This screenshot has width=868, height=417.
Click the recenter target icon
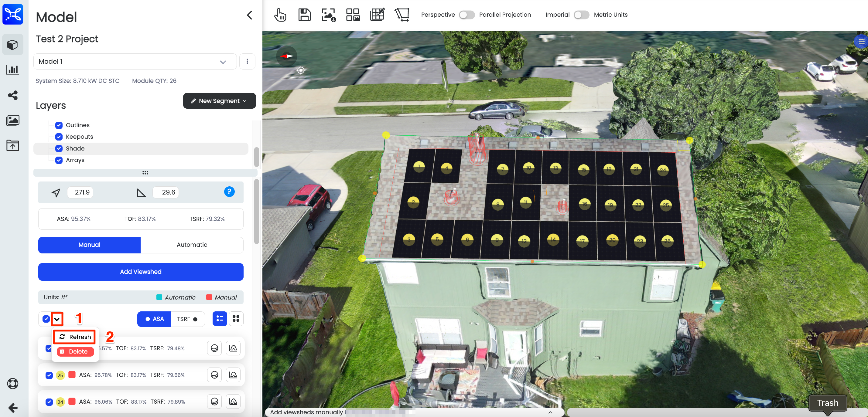pos(301,70)
